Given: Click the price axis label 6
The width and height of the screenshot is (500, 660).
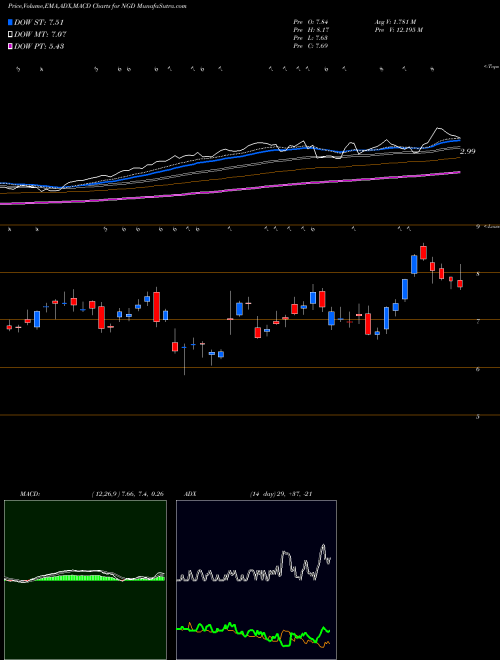Looking at the screenshot, I should [x=478, y=370].
